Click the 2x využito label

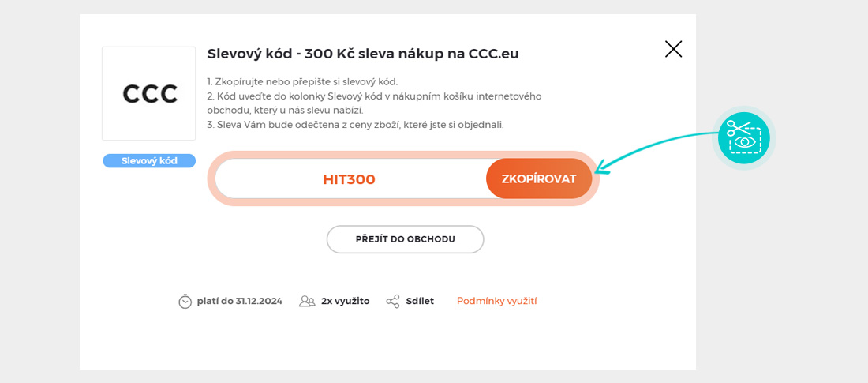345,301
